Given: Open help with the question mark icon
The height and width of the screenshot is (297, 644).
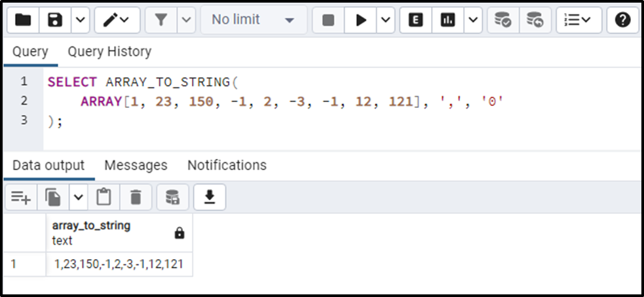Looking at the screenshot, I should click(622, 20).
